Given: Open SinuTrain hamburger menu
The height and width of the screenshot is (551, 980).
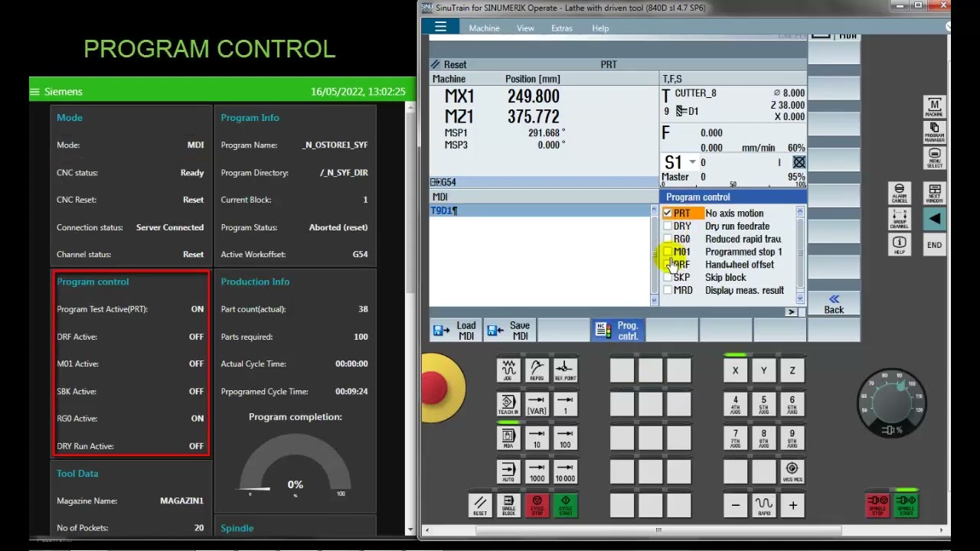Looking at the screenshot, I should (x=440, y=28).
